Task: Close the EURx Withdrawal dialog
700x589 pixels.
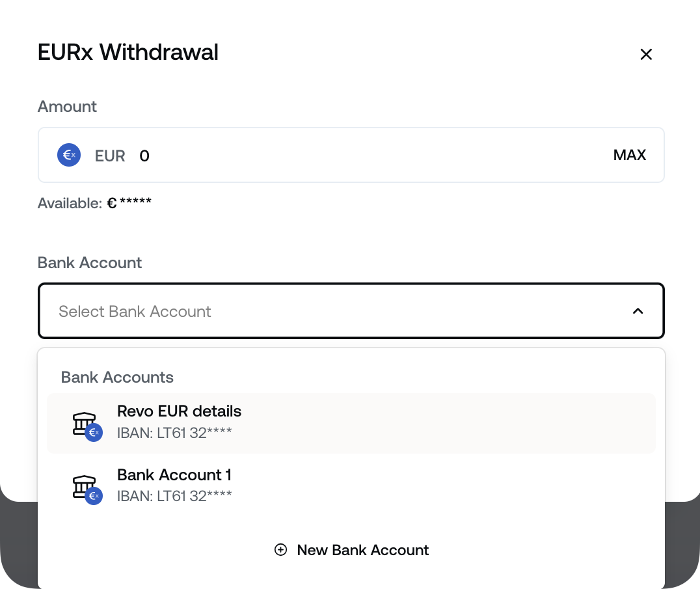Action: (646, 54)
